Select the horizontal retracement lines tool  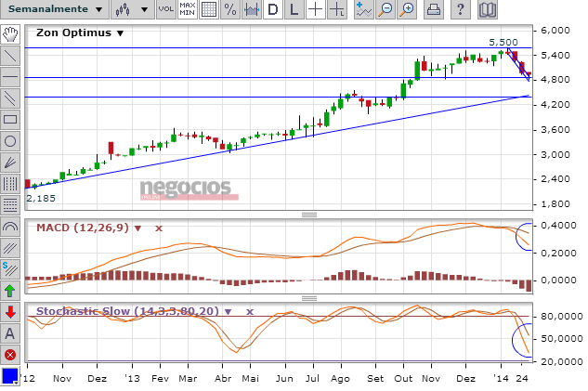(10, 205)
